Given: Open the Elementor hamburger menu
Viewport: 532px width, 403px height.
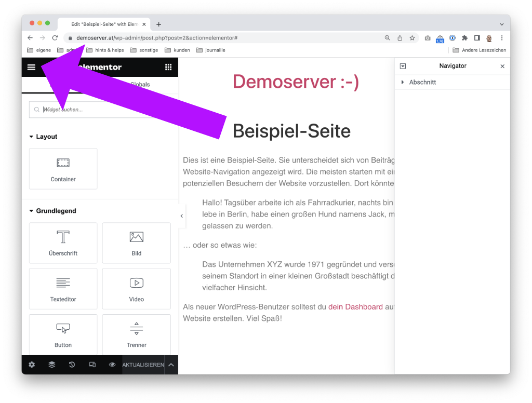Looking at the screenshot, I should click(31, 67).
